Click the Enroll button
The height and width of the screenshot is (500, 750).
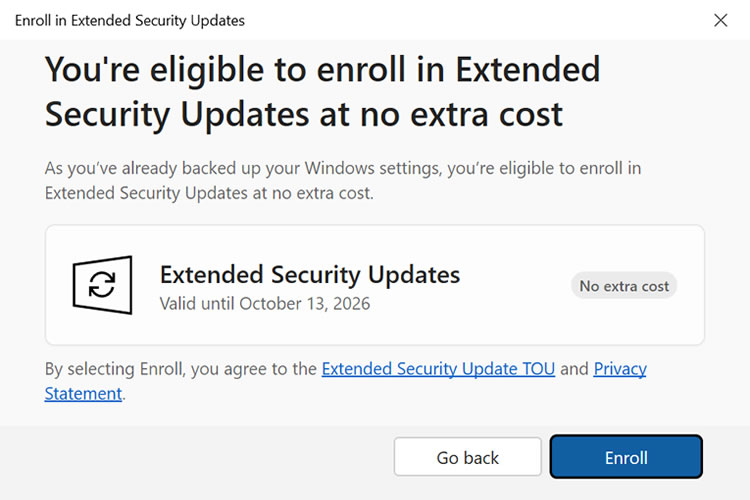[626, 457]
